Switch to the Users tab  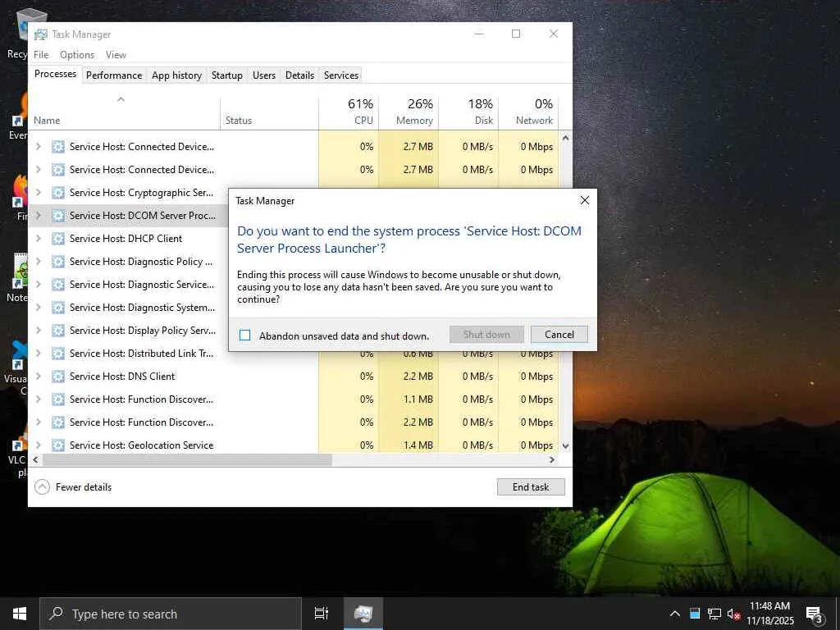(x=264, y=75)
